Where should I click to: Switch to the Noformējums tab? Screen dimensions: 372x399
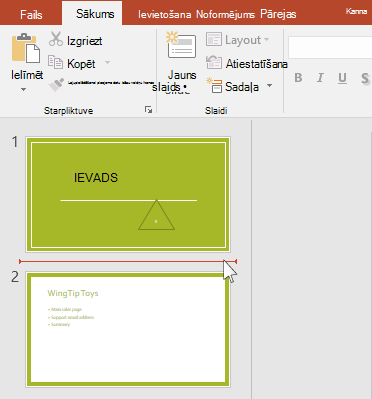(x=225, y=14)
